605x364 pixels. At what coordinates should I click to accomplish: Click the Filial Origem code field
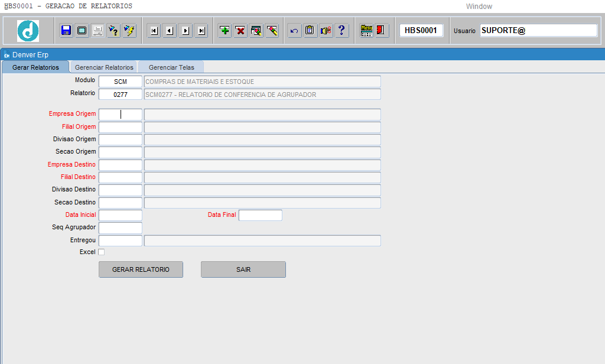tap(121, 128)
